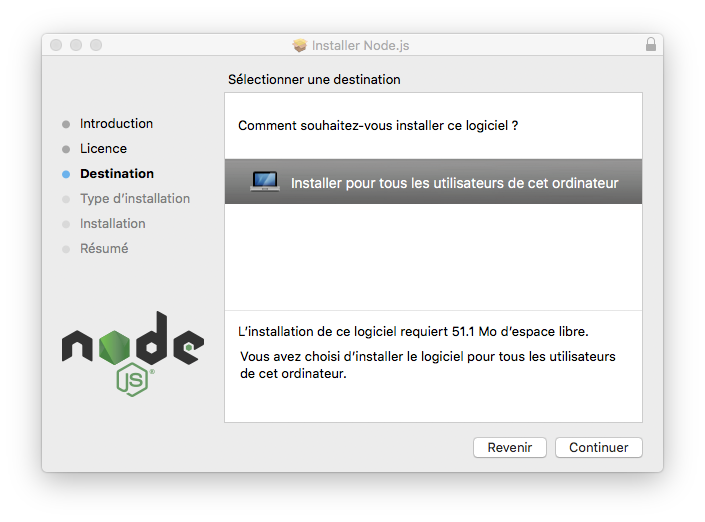Select Installer pour tous les utilisateurs option
Image resolution: width=705 pixels, height=522 pixels.
(x=433, y=181)
